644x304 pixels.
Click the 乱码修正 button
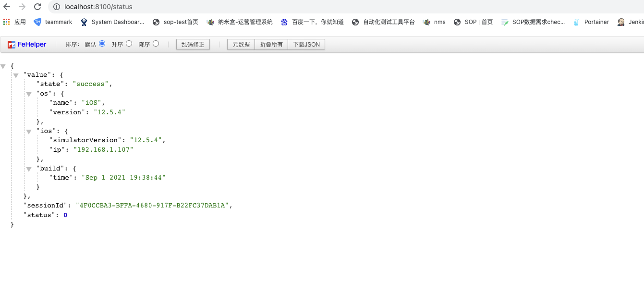pyautogui.click(x=193, y=44)
